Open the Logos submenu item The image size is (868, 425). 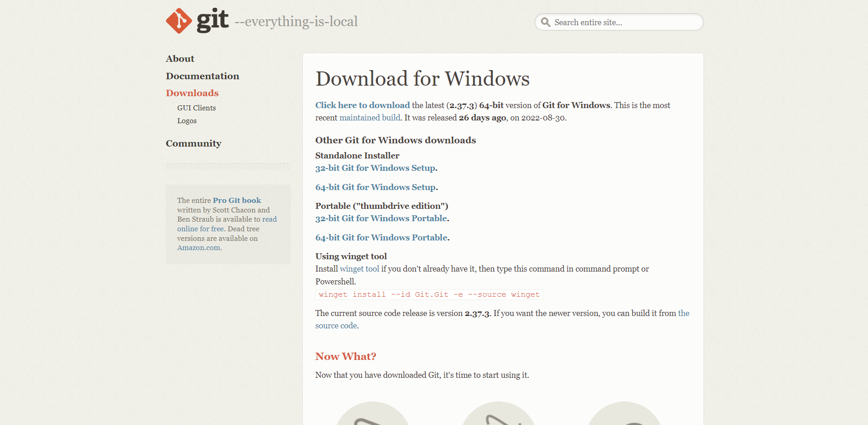pyautogui.click(x=187, y=120)
